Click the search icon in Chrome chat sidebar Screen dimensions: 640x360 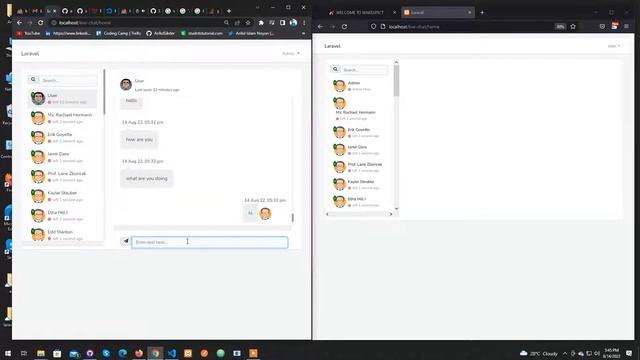pos(33,80)
